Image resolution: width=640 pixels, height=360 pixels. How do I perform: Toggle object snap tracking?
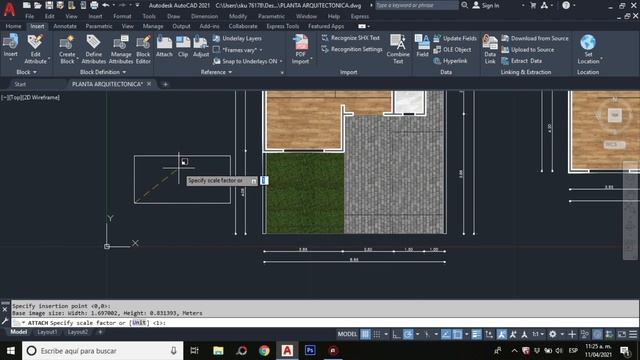coord(446,334)
